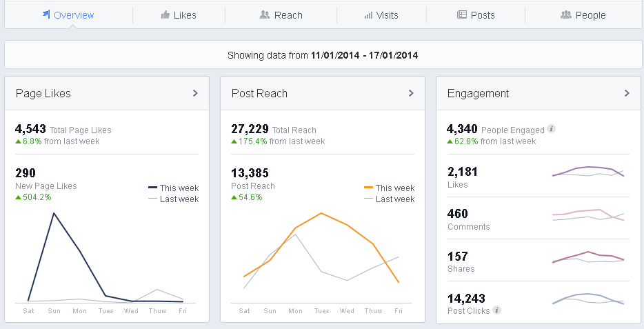Screen dimensions: 644x329
Task: Click the people icon beside Reach
Action: (x=265, y=14)
